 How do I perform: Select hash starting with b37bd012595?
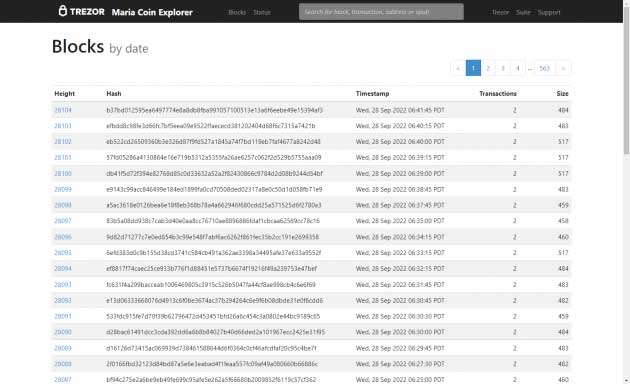click(214, 110)
